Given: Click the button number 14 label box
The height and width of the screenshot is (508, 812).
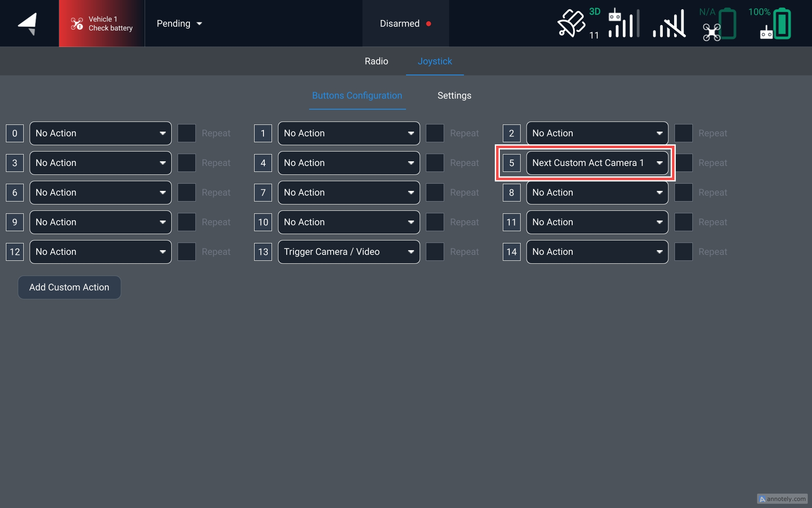Looking at the screenshot, I should click(511, 252).
